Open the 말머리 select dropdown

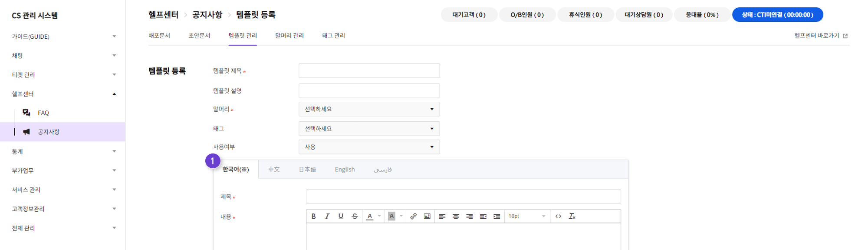click(369, 109)
